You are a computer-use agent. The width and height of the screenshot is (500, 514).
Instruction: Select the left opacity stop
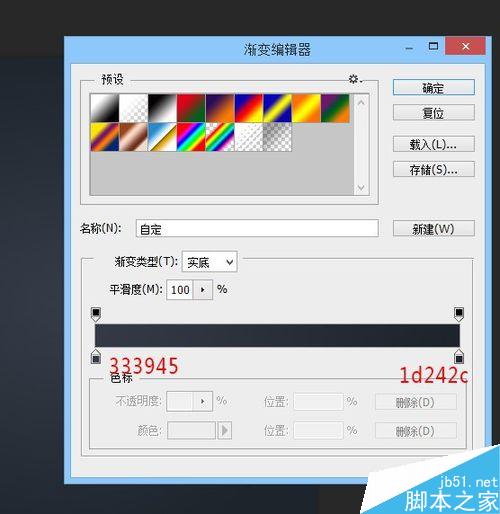tap(96, 314)
